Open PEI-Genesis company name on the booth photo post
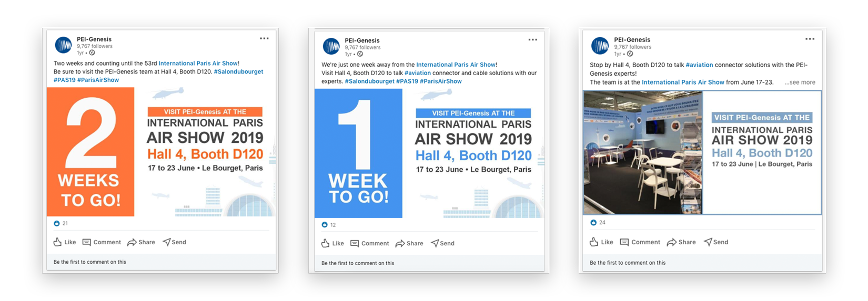Image resolution: width=868 pixels, height=301 pixels. pos(632,40)
